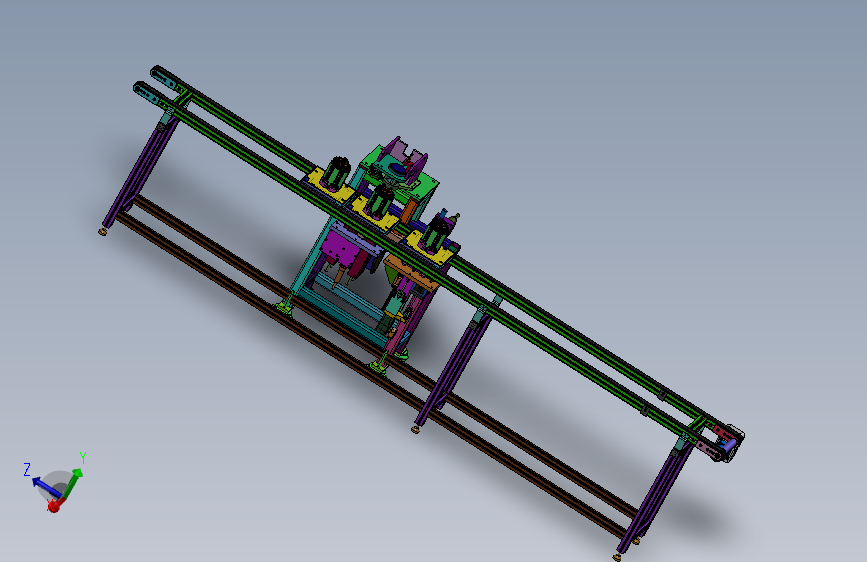Viewport: 867px width, 562px height.
Task: Select the middle purple support leg of the conveyor
Action: coord(452,369)
